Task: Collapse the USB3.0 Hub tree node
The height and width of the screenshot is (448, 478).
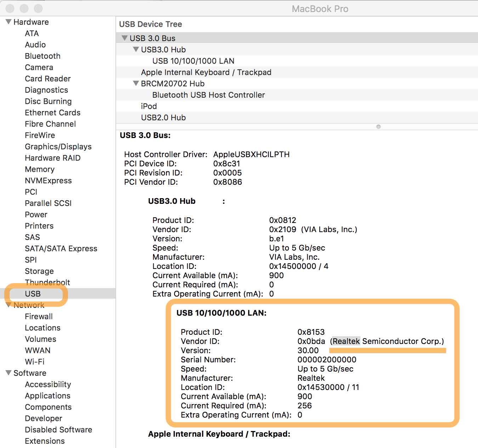Action: 136,49
